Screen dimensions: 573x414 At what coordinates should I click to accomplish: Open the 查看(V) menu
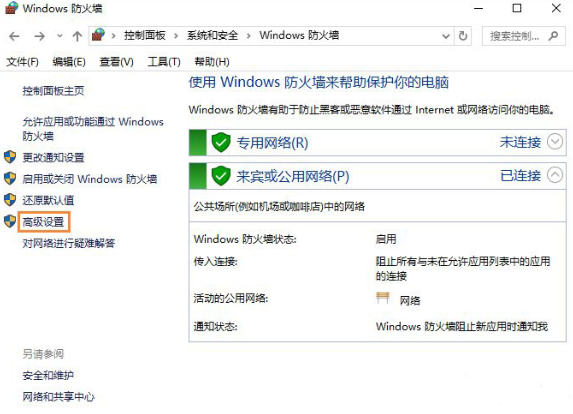117,62
